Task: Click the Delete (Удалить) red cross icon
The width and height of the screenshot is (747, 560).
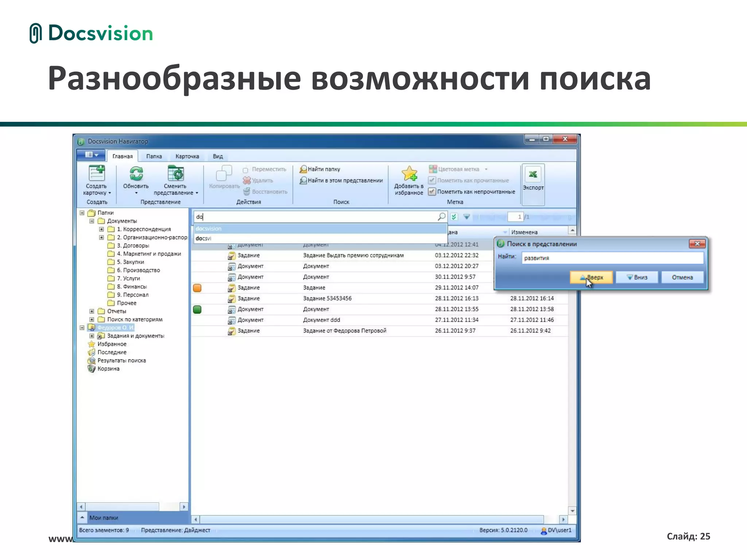Action: 247,180
